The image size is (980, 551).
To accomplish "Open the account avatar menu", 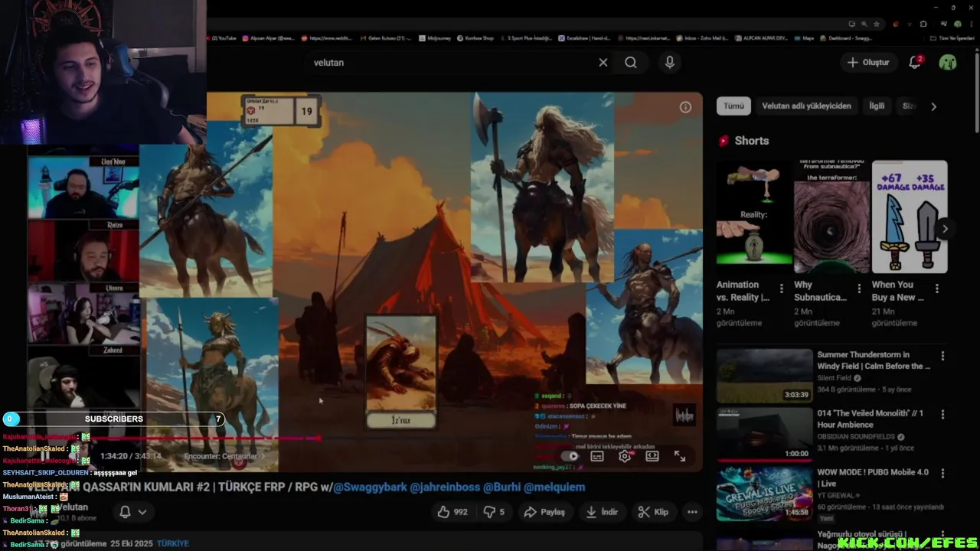I will point(948,63).
